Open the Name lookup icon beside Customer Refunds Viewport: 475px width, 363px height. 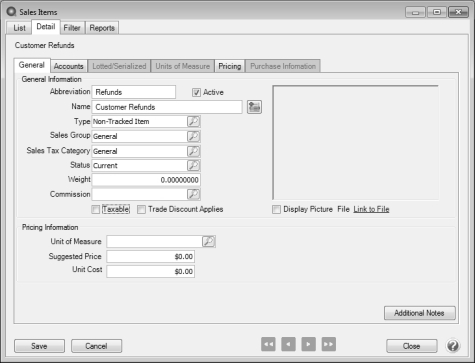(254, 107)
